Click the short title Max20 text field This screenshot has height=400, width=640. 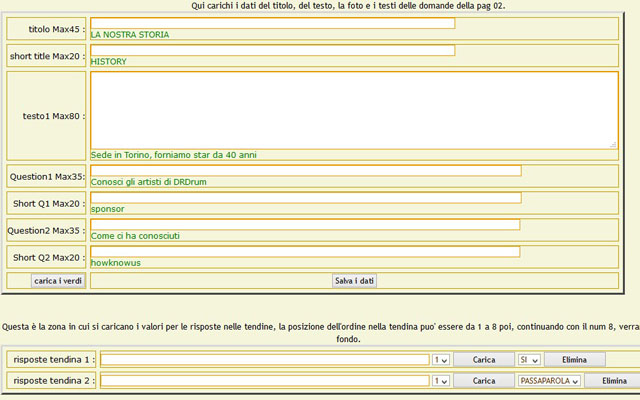(272, 50)
